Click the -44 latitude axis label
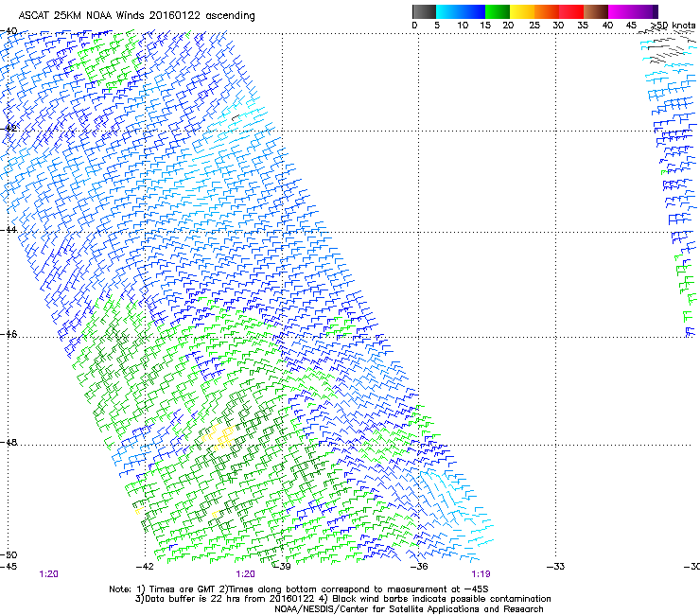Screen dimensions: 700x615 (x=9, y=230)
